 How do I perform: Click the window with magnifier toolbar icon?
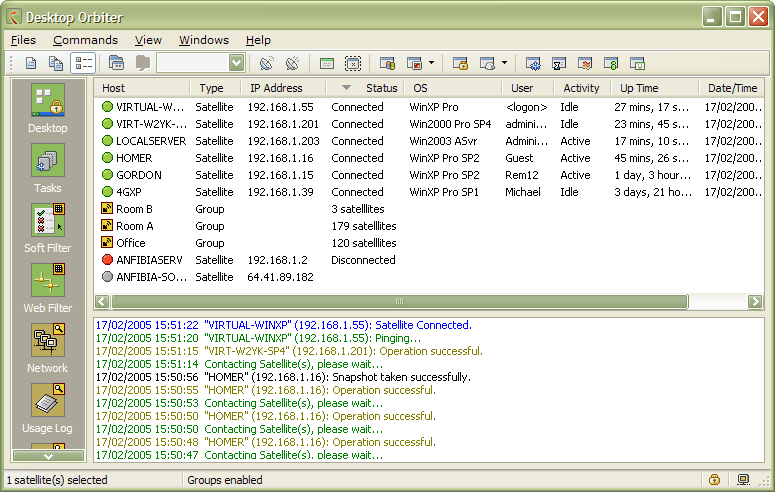[x=487, y=63]
